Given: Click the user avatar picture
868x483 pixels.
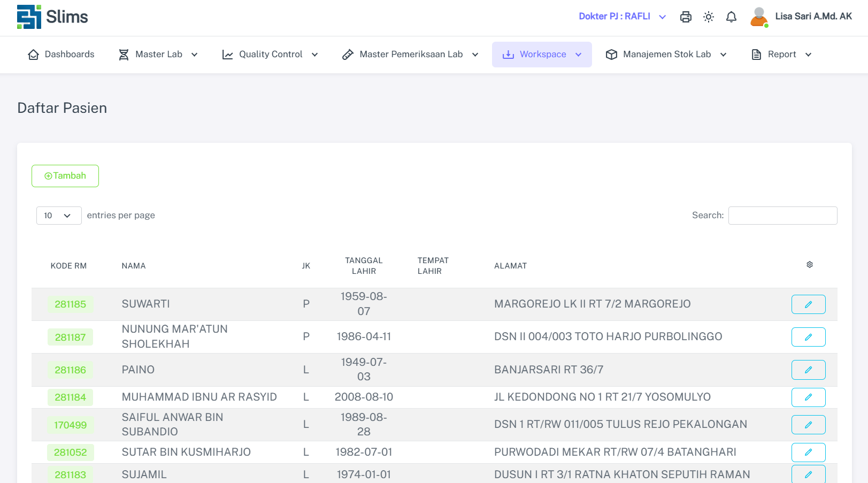Looking at the screenshot, I should pyautogui.click(x=759, y=17).
